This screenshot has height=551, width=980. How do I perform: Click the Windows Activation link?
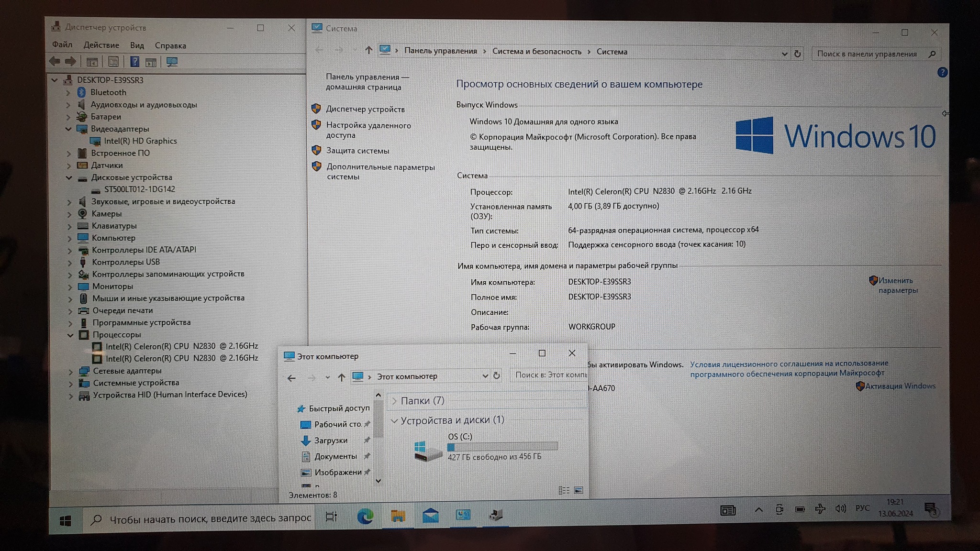(x=900, y=386)
